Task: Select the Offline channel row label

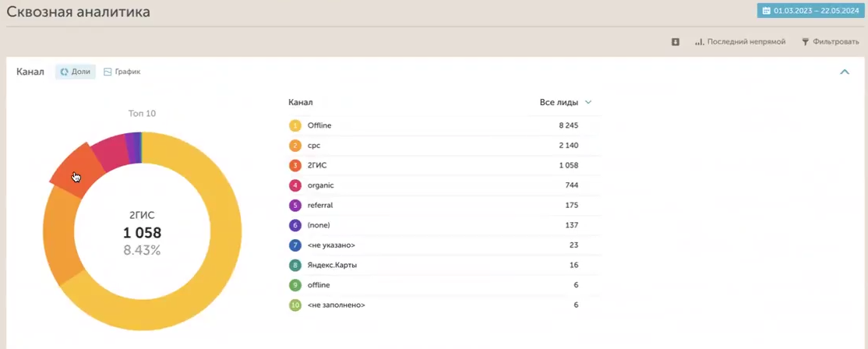Action: pos(319,125)
